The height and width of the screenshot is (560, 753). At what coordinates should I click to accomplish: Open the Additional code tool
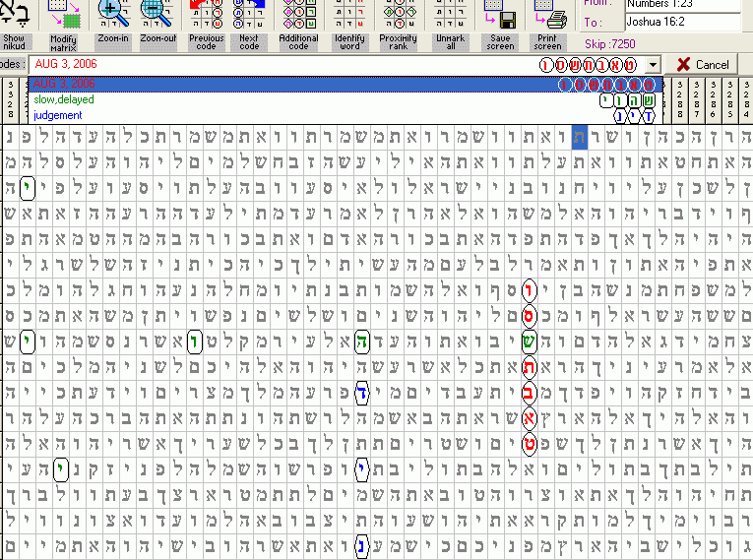(x=298, y=15)
